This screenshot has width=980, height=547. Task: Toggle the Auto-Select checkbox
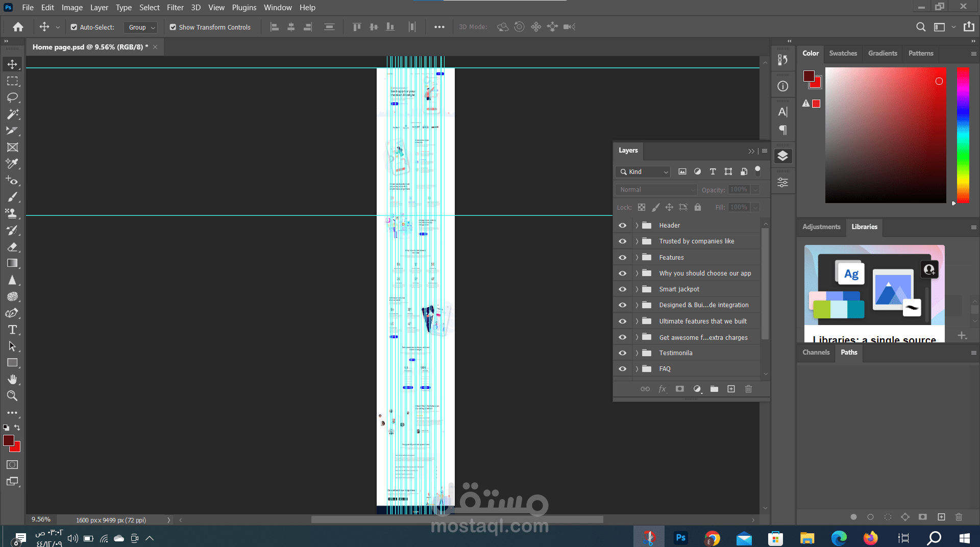coord(74,28)
